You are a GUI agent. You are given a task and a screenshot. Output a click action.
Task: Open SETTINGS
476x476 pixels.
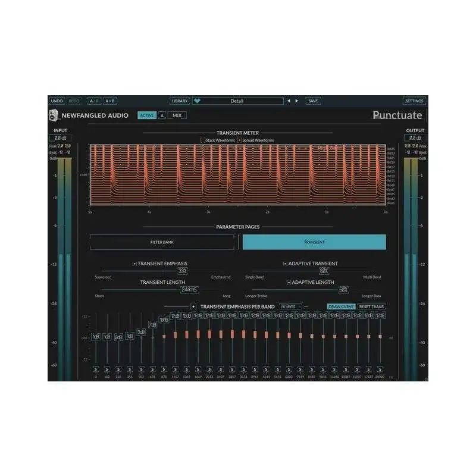pos(414,101)
